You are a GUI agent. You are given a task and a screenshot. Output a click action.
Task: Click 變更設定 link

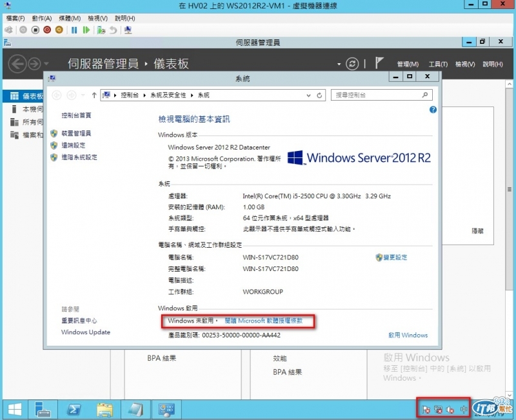click(395, 257)
